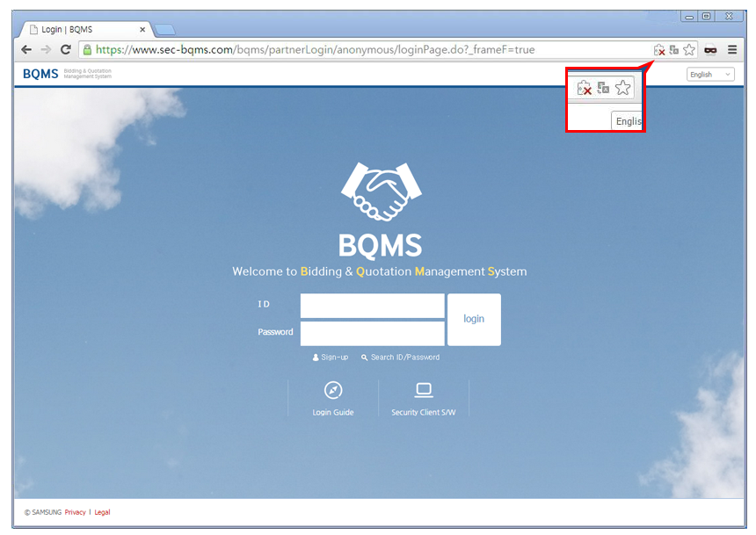Click the BQMS logo in the header
Viewport: 756px width, 535px height.
[39, 74]
